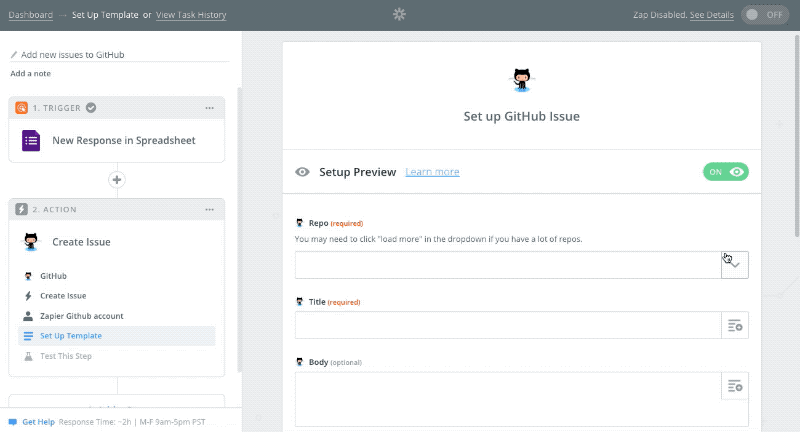Click the Trigger completed checkmark icon
800x432 pixels.
click(91, 108)
